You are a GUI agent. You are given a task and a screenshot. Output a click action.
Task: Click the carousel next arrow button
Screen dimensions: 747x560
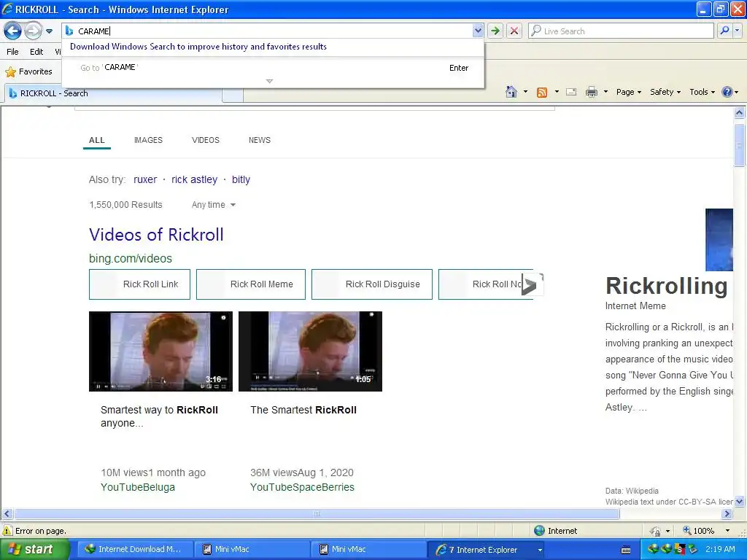pyautogui.click(x=532, y=284)
